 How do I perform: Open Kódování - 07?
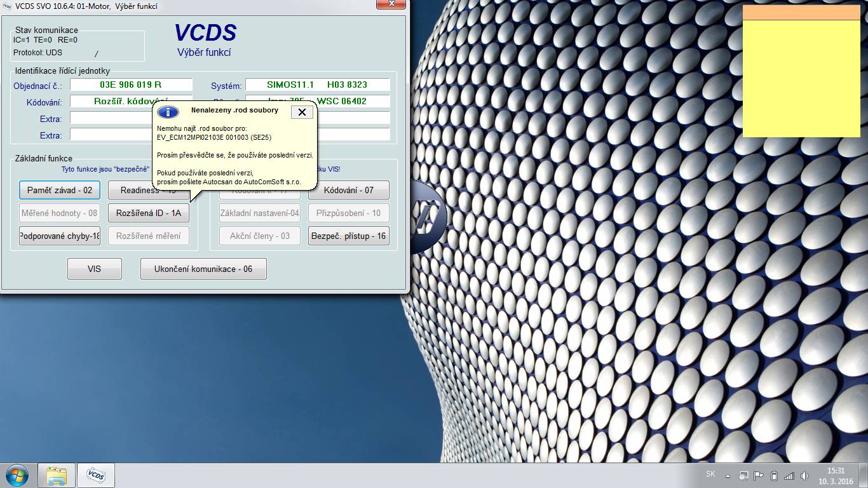349,190
